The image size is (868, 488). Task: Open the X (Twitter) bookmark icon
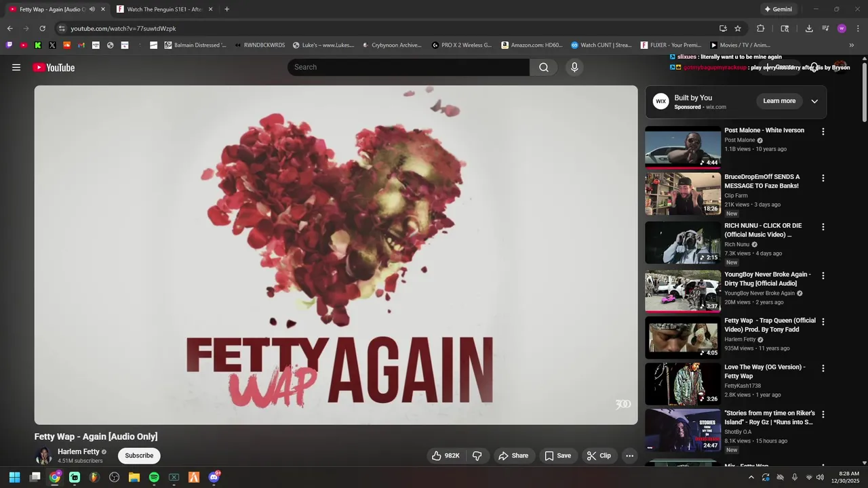pyautogui.click(x=52, y=45)
